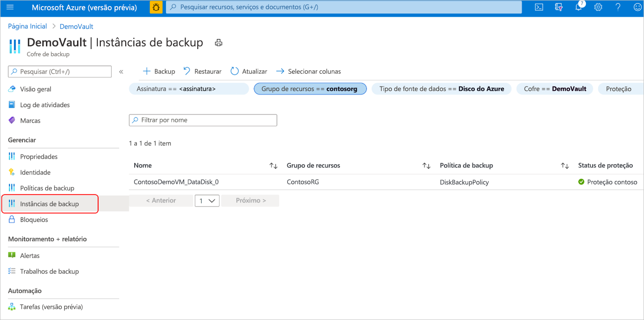Open Selecionar colunas
The image size is (644, 320).
pyautogui.click(x=308, y=71)
